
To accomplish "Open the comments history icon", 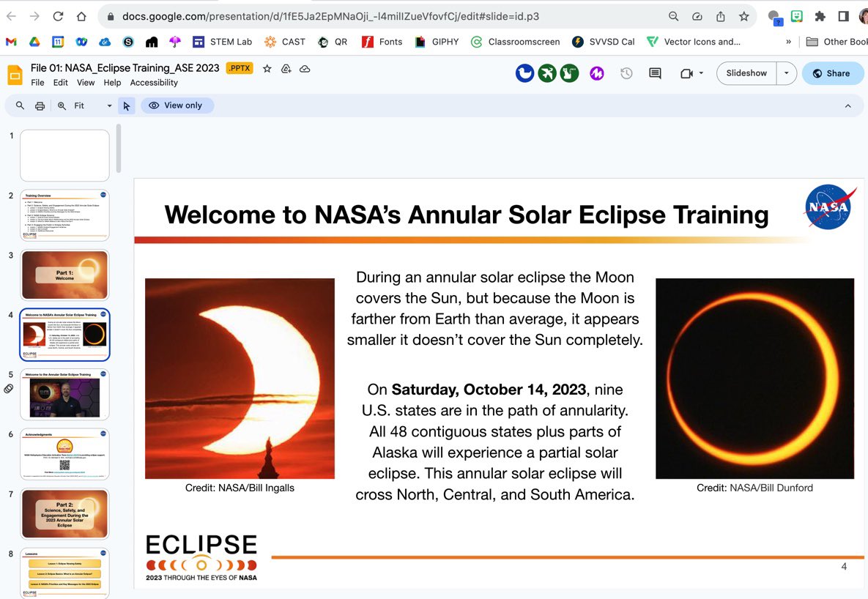I will point(655,73).
